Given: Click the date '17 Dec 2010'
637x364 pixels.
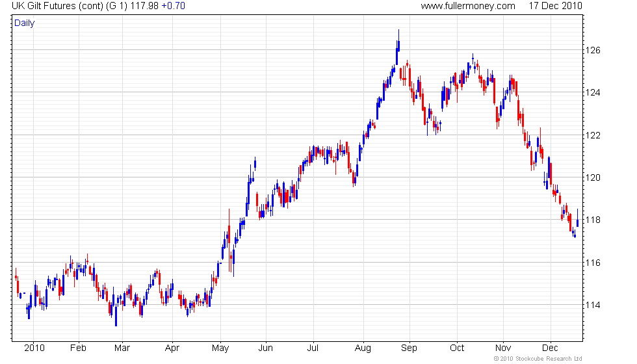Looking at the screenshot, I should 555,6.
